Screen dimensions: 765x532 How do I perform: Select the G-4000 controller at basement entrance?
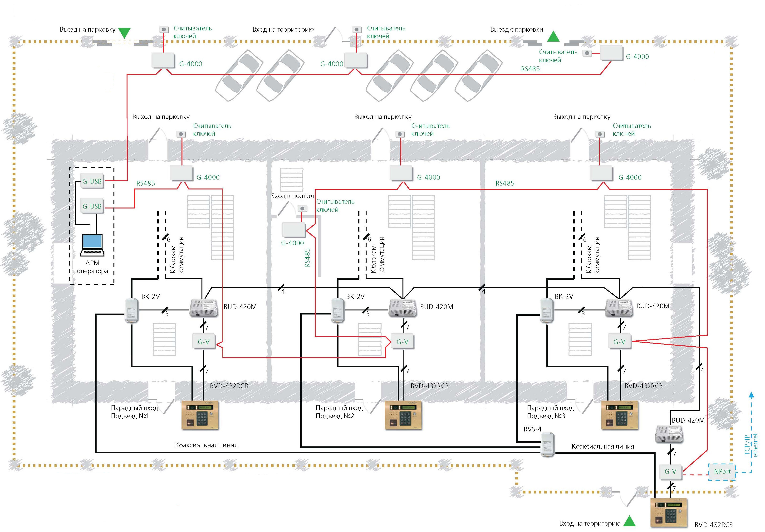pyautogui.click(x=294, y=229)
